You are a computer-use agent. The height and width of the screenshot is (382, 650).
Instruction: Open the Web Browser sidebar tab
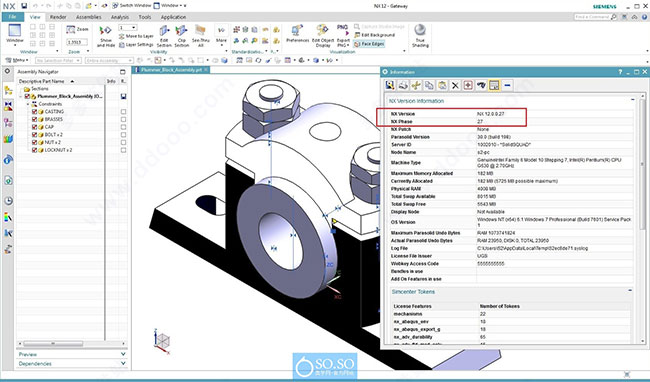pyautogui.click(x=8, y=181)
